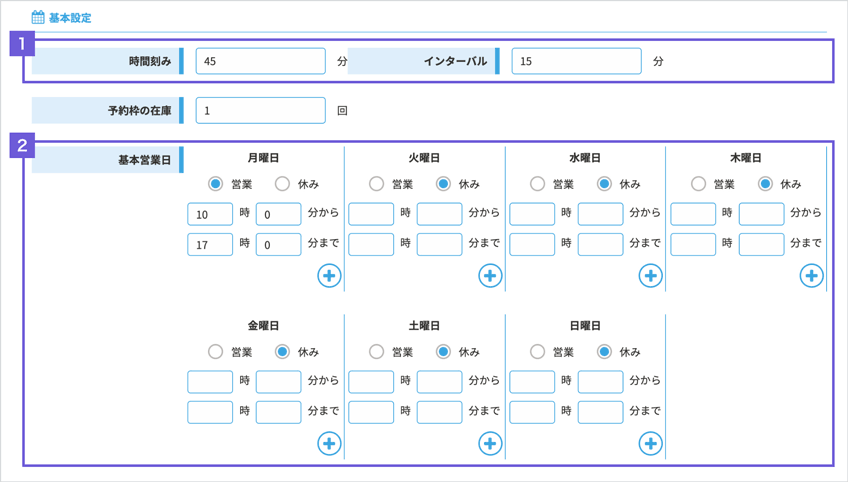
Task: Click 土曜日 start hour field
Action: [x=371, y=382]
